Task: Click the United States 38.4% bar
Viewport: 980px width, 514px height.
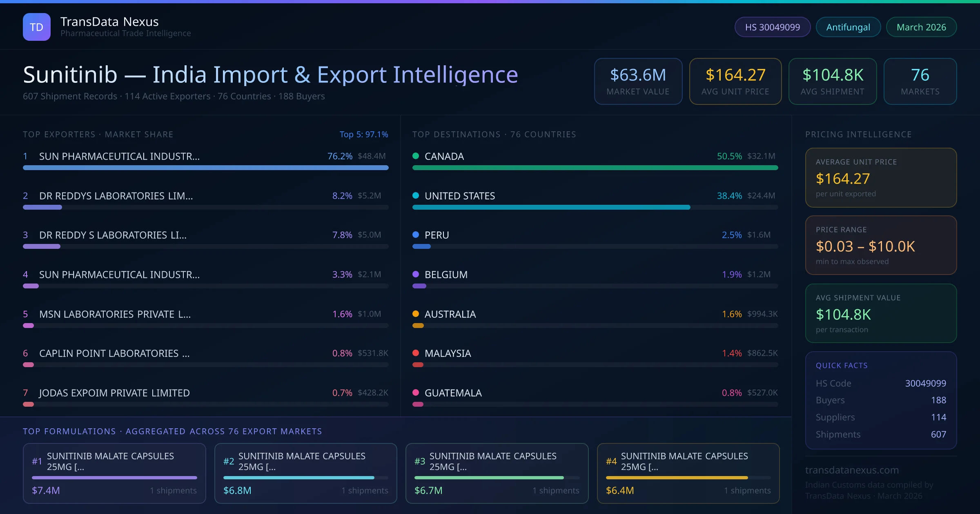Action: coord(551,207)
